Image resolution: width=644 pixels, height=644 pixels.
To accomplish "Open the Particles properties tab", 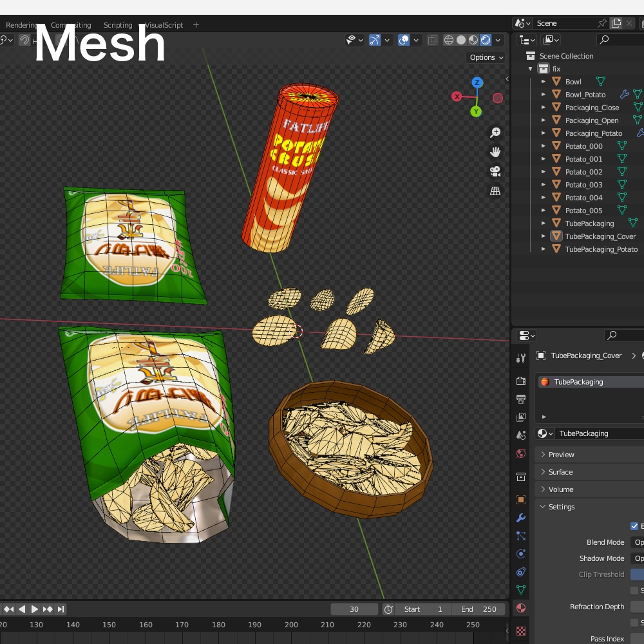I will [521, 536].
